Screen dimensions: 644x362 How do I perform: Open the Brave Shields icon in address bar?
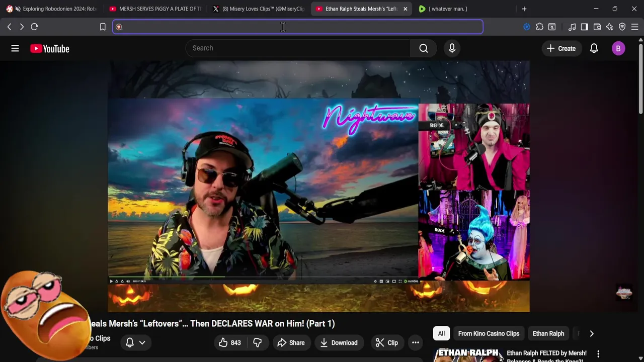click(x=119, y=27)
